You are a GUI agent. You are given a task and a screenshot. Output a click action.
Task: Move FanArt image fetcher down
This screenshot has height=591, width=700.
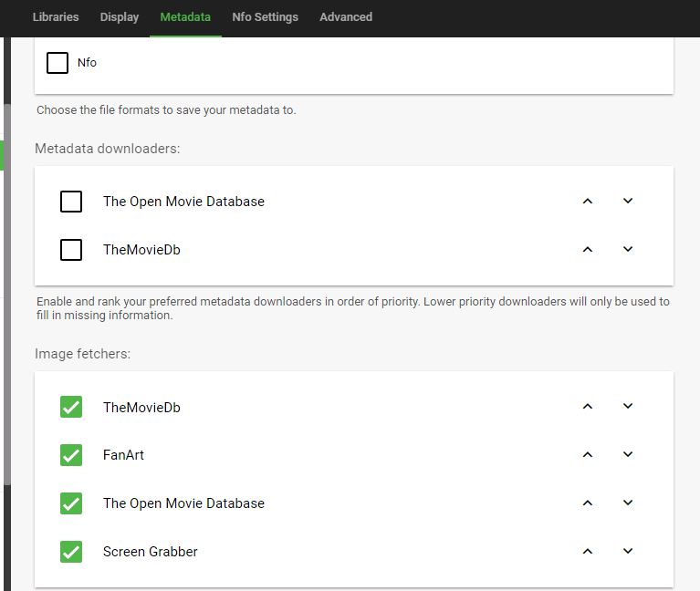click(x=628, y=455)
